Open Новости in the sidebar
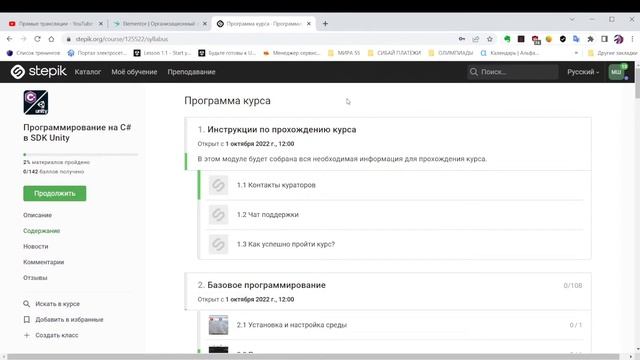The width and height of the screenshot is (640, 360). pyautogui.click(x=36, y=247)
